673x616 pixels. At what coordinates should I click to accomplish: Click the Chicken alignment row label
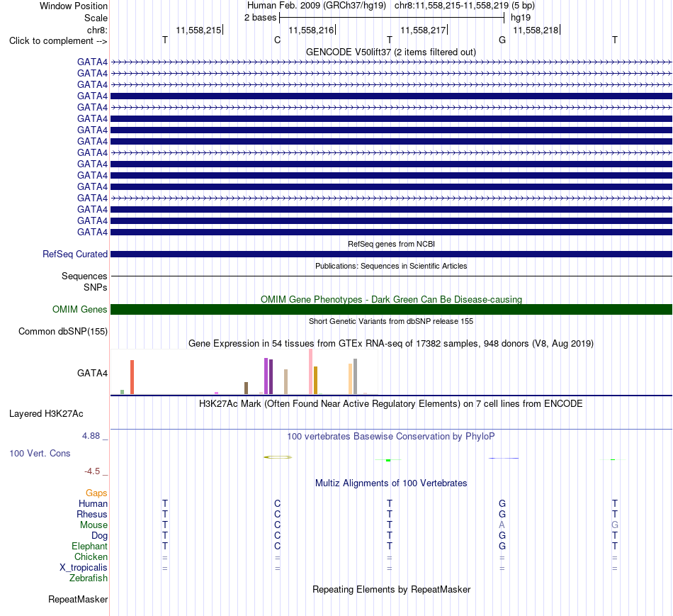pos(91,556)
